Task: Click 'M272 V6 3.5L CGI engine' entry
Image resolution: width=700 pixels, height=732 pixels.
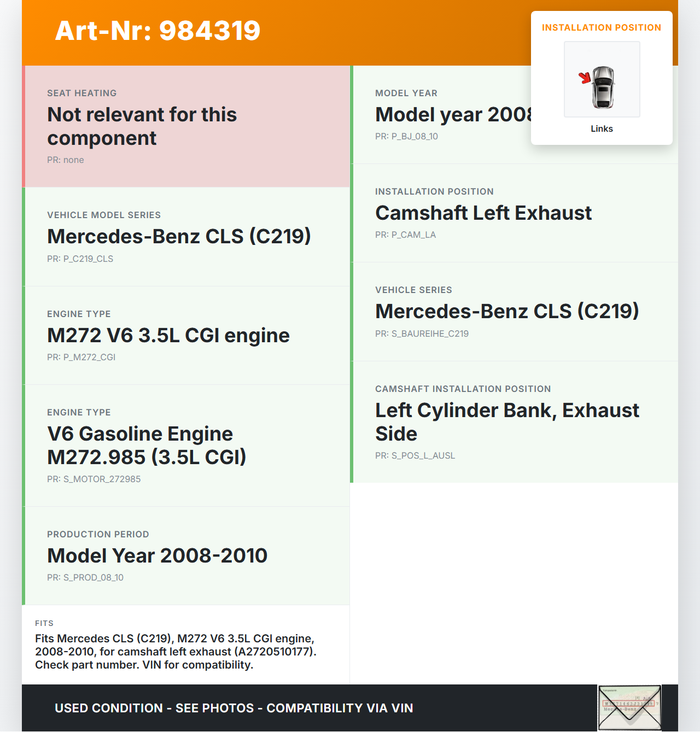Action: click(168, 336)
